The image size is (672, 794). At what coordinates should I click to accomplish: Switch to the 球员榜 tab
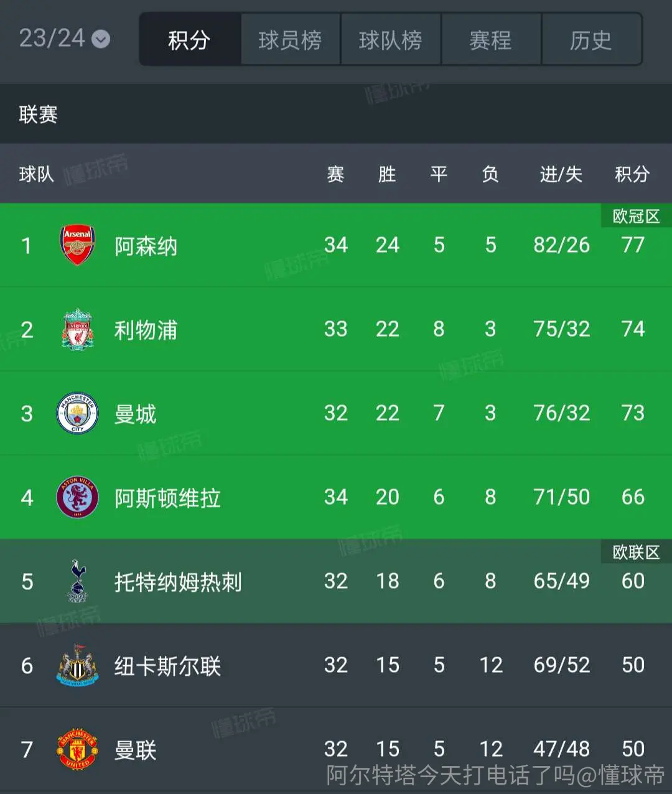pyautogui.click(x=291, y=40)
